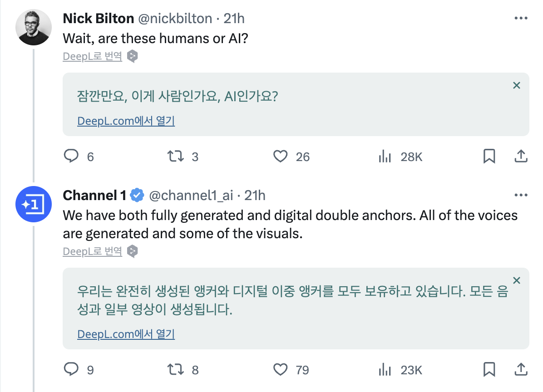
Task: Share Nick Bilton's tweet
Action: pos(521,156)
